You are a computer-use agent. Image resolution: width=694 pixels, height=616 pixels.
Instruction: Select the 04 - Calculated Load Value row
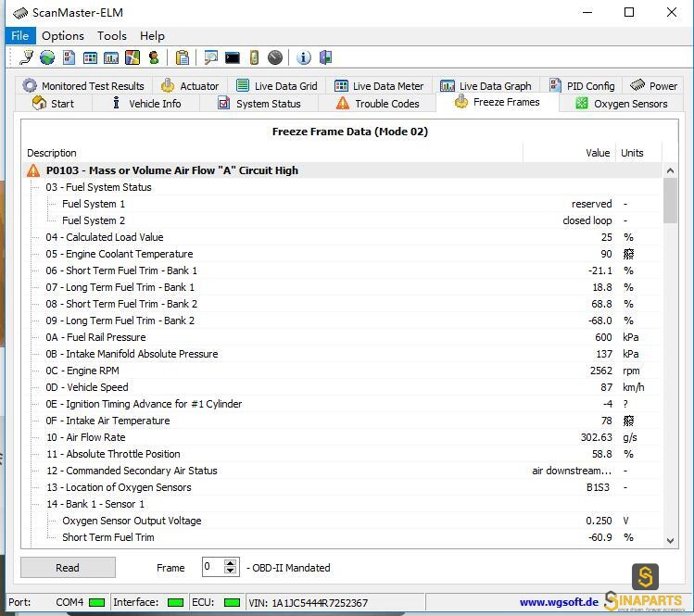(343, 237)
